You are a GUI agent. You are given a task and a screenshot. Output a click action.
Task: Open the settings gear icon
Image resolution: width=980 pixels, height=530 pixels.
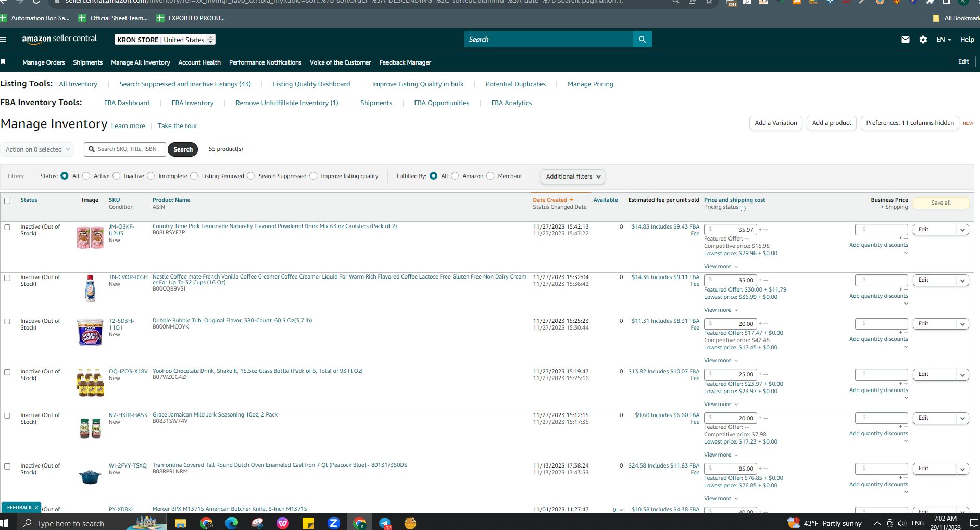tap(923, 40)
